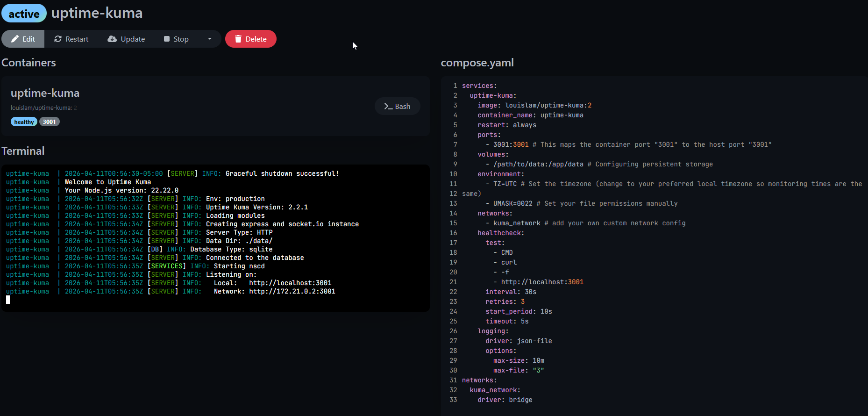This screenshot has height=416, width=868.
Task: Click the compose.yaml heading
Action: point(477,63)
